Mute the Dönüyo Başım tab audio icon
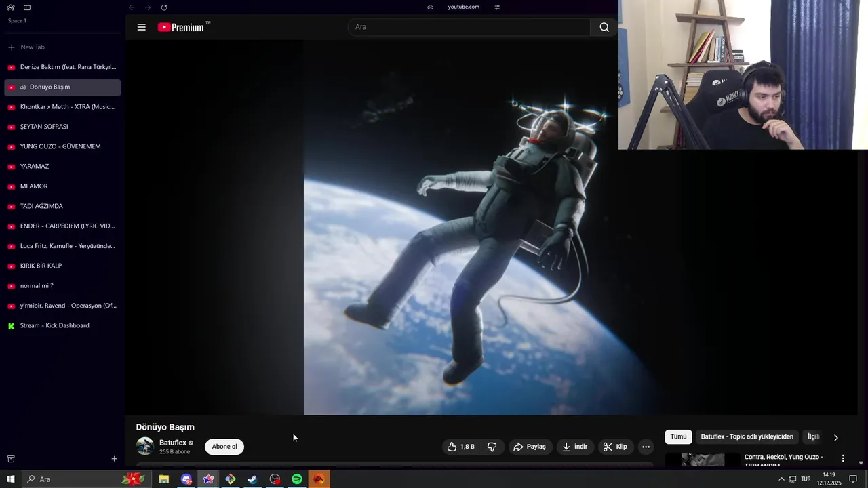Viewport: 868px width, 488px height. click(23, 87)
